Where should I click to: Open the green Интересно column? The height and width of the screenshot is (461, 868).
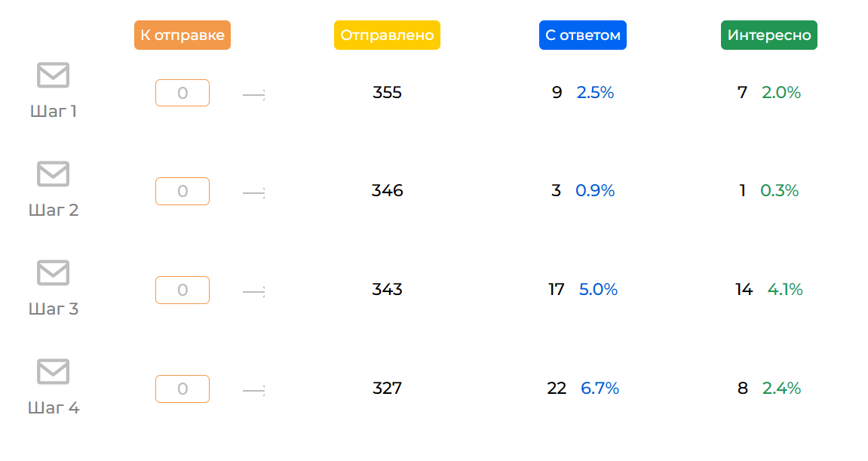pyautogui.click(x=769, y=35)
